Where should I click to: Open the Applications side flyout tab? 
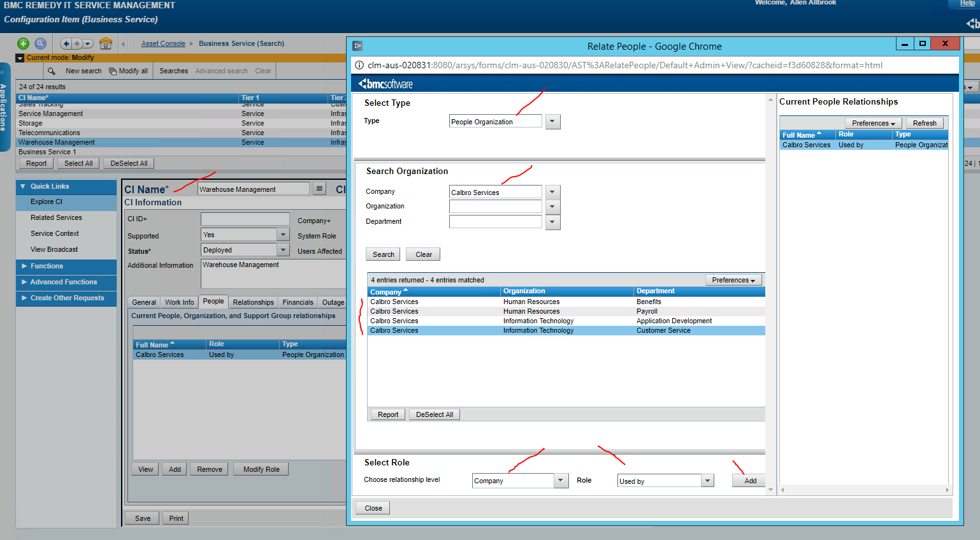(4, 106)
